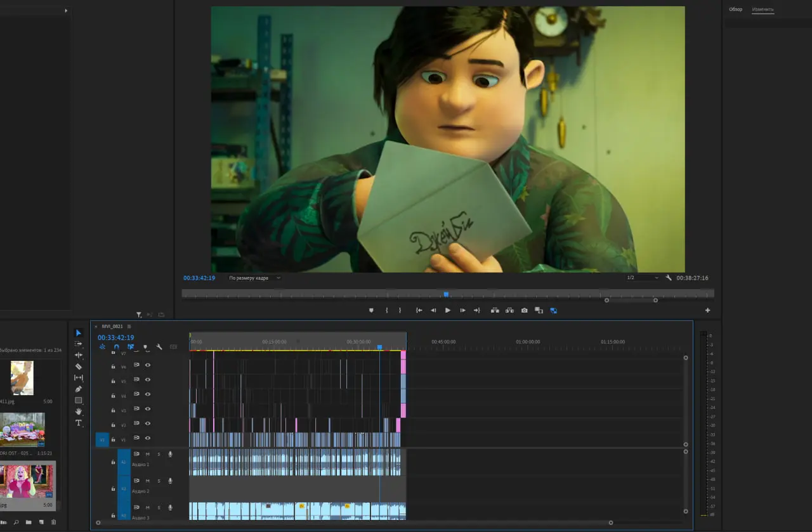Toggle Snap in timeline header

click(116, 347)
